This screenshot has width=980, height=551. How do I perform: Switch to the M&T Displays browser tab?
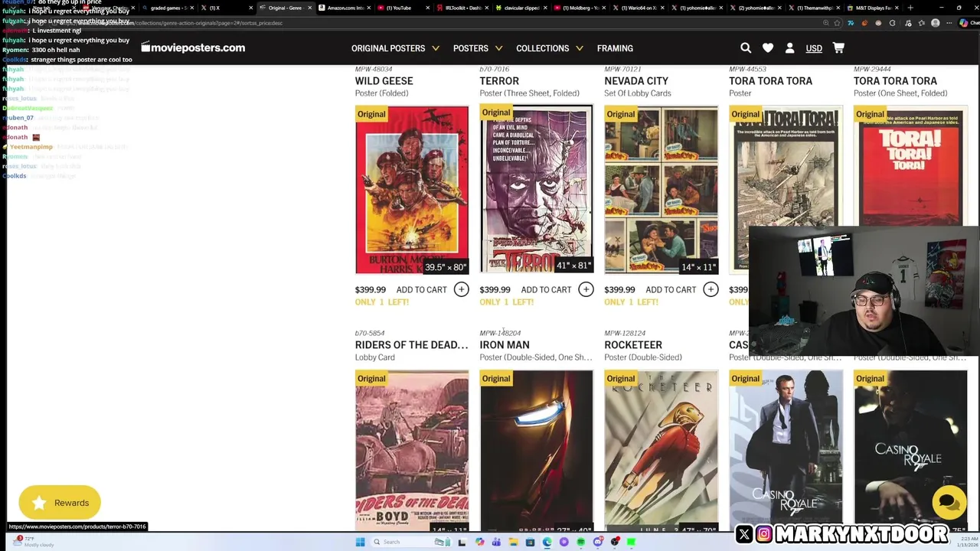(x=871, y=8)
